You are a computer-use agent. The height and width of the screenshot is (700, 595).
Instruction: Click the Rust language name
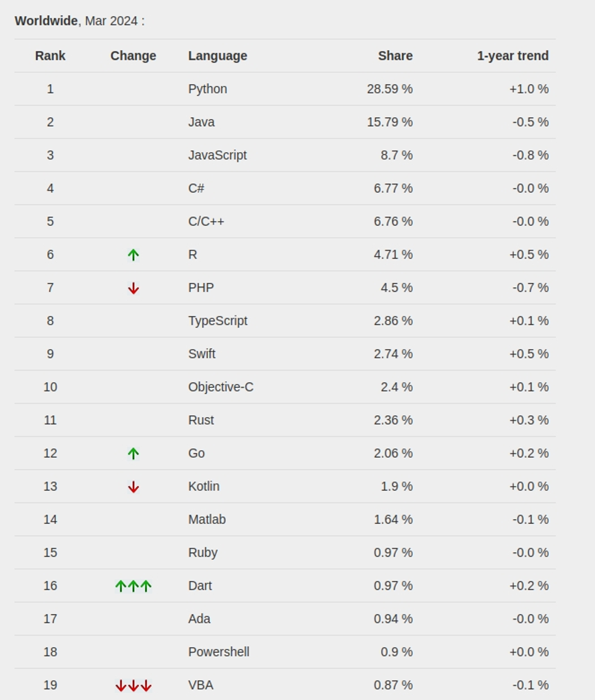tap(201, 420)
